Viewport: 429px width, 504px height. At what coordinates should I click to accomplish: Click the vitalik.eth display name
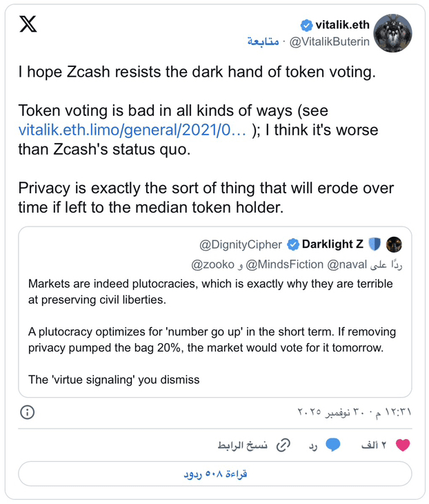(x=342, y=26)
